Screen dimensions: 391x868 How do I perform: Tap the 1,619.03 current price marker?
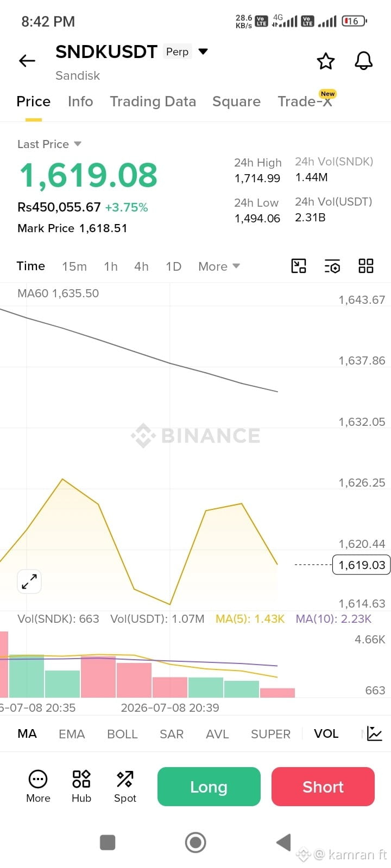coord(362,565)
